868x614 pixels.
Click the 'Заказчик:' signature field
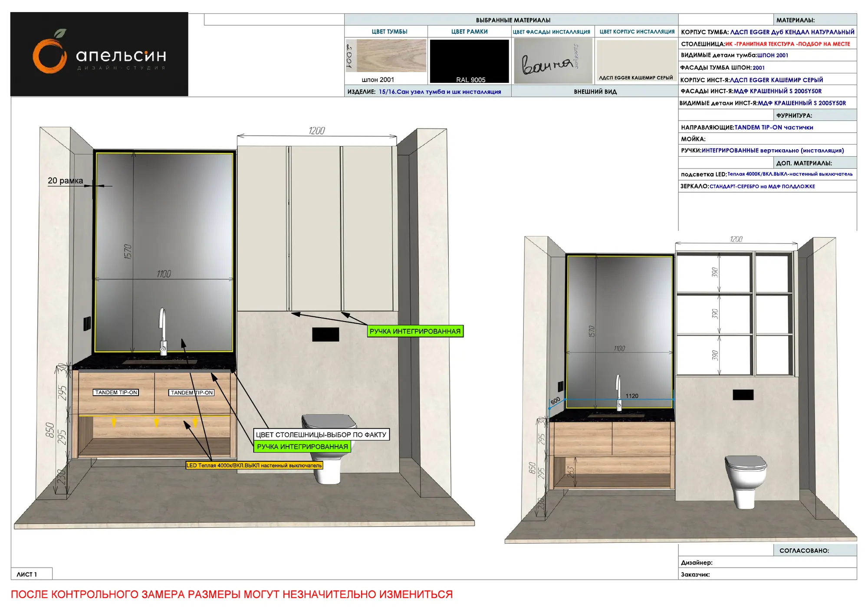pyautogui.click(x=767, y=574)
